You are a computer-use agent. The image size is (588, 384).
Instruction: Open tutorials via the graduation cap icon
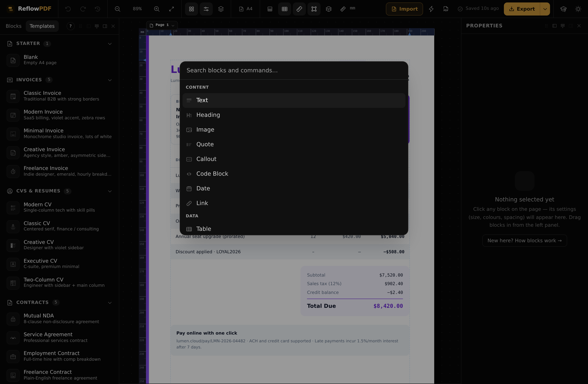pyautogui.click(x=563, y=9)
